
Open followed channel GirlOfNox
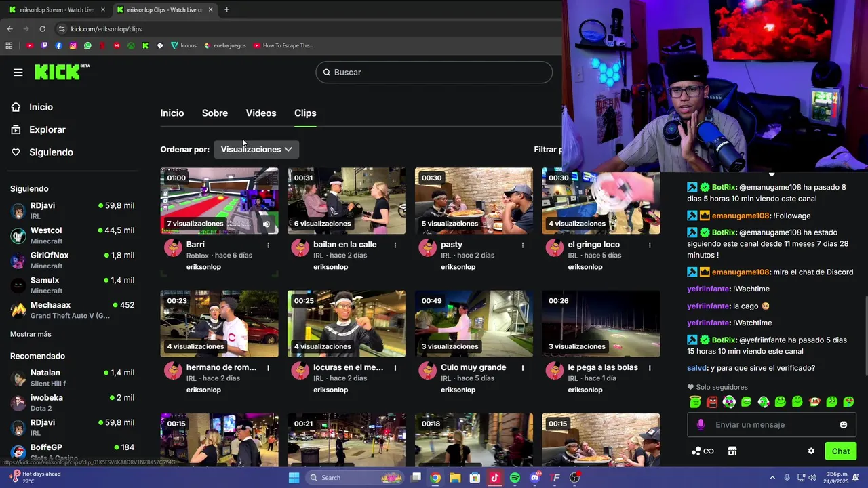73,260
